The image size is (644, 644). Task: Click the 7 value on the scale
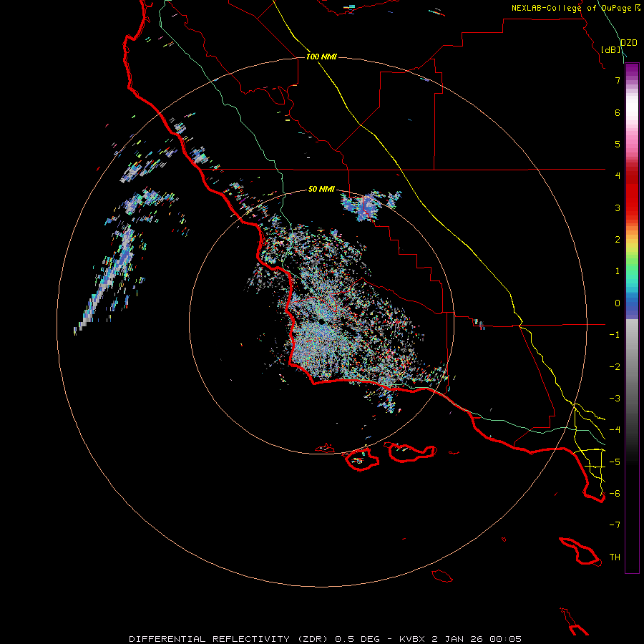click(x=618, y=80)
